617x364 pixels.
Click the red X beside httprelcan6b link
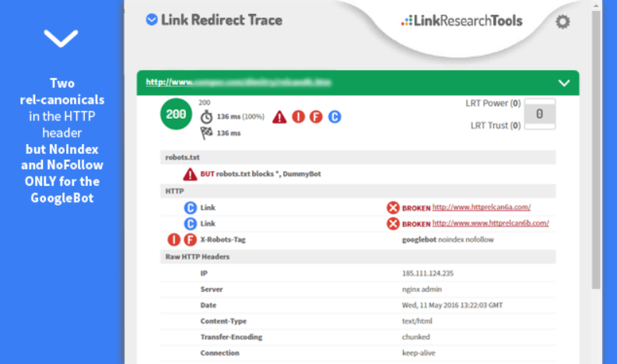(393, 223)
